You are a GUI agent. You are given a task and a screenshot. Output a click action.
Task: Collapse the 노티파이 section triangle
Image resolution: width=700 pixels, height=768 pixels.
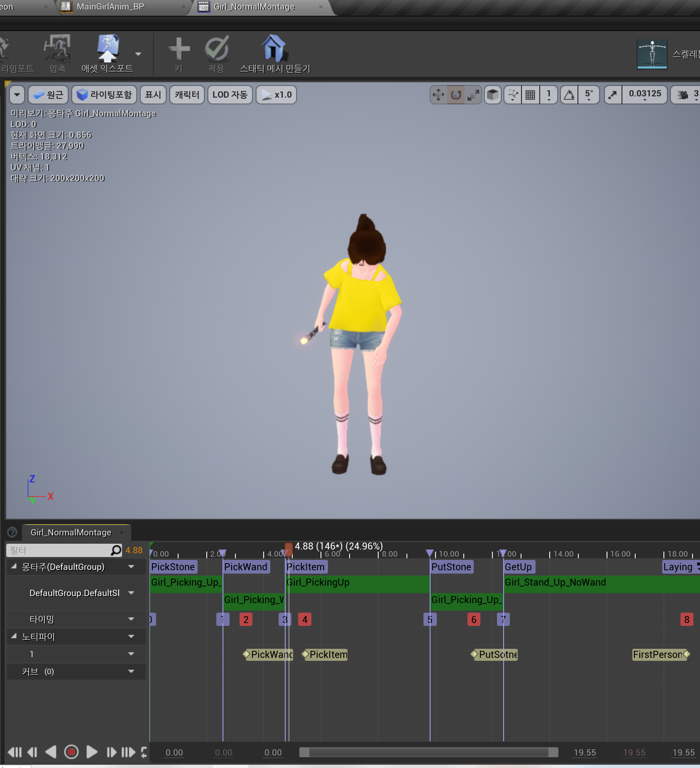14,636
